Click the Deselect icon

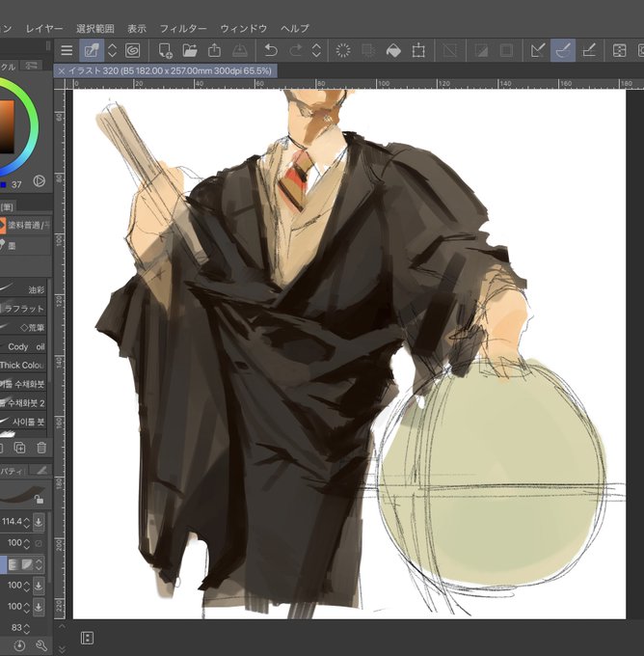[450, 50]
